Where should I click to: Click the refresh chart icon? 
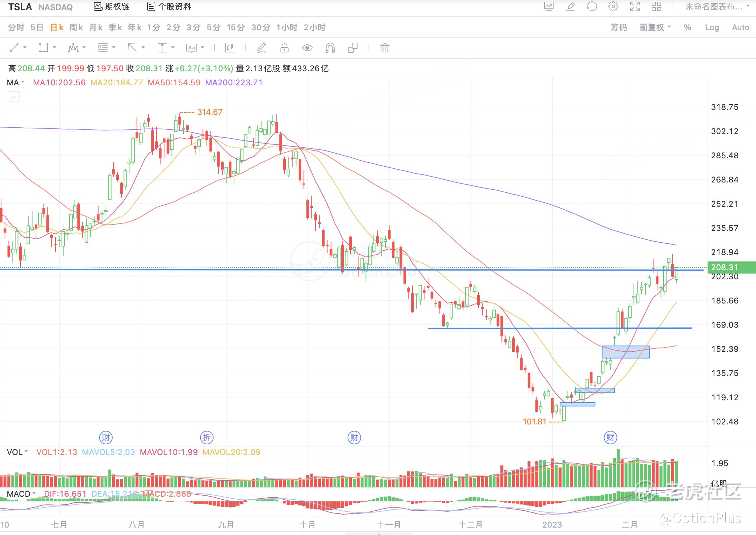click(592, 6)
